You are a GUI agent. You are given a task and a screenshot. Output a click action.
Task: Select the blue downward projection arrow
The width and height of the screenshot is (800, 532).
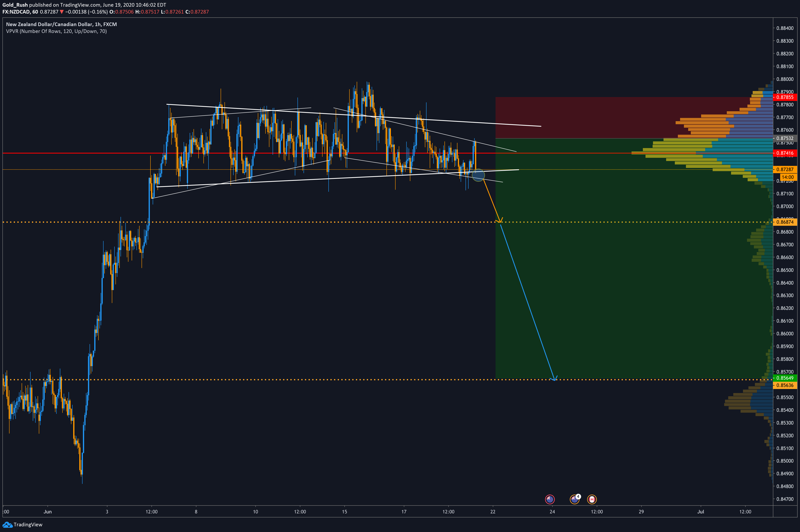527,302
